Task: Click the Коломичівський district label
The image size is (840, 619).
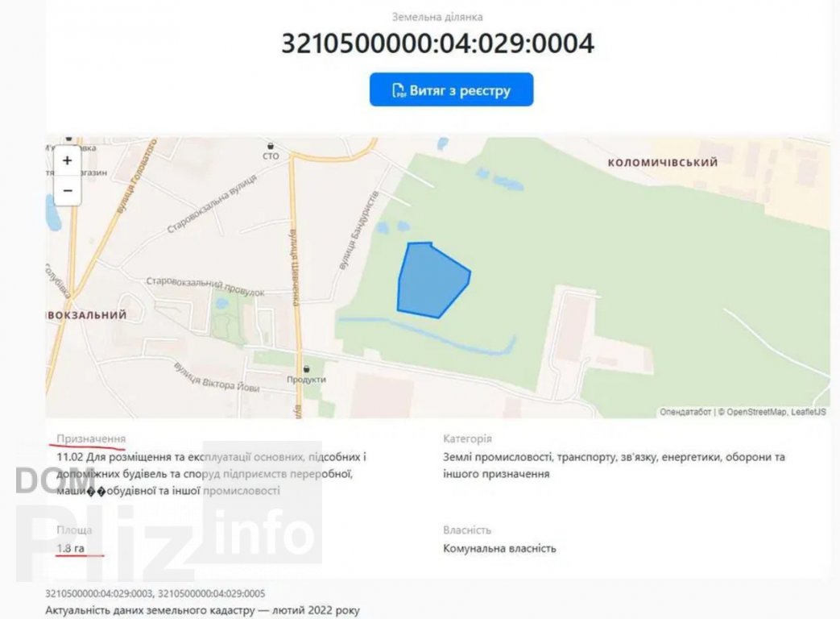Action: click(x=663, y=162)
